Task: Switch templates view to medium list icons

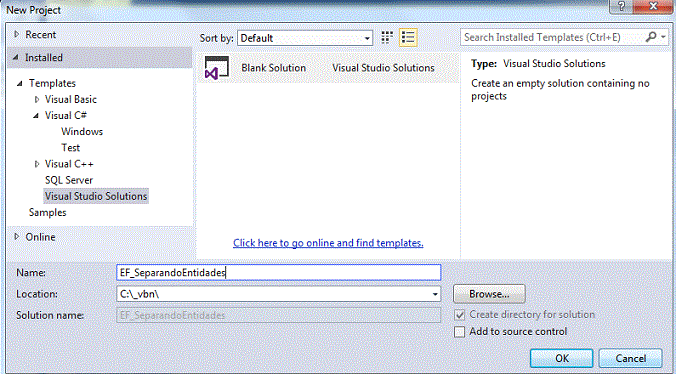Action: pyautogui.click(x=408, y=38)
